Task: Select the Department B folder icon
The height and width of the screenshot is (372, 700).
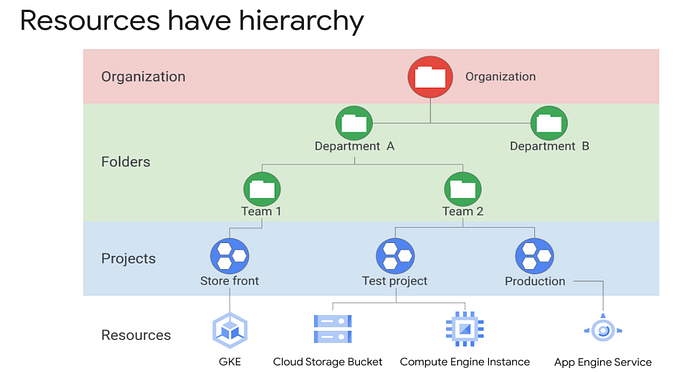Action: point(549,123)
